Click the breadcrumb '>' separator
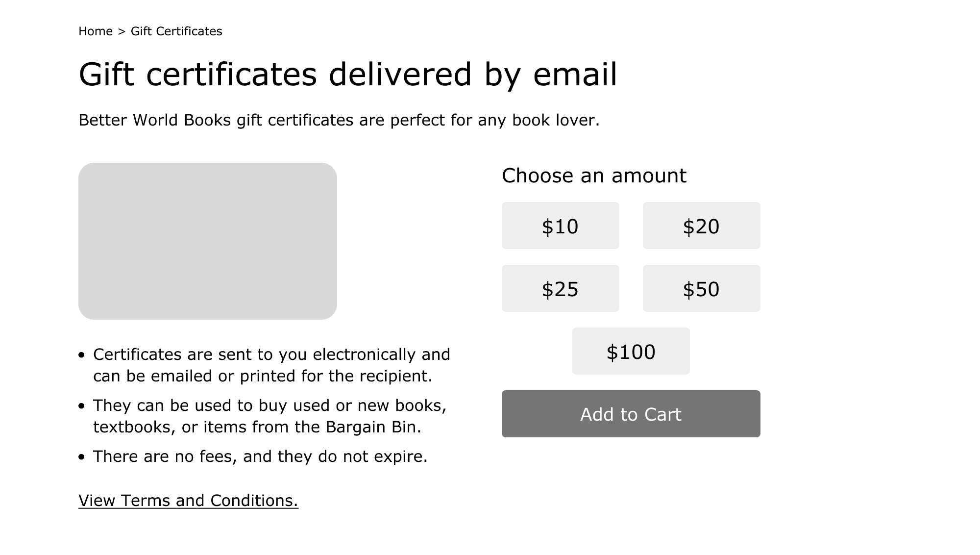Image resolution: width=980 pixels, height=555 pixels. coord(122,31)
